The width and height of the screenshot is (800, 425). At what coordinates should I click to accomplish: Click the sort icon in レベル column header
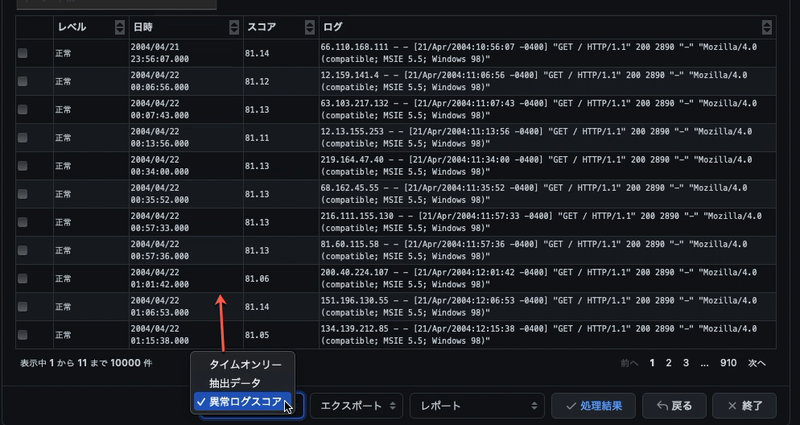[121, 28]
